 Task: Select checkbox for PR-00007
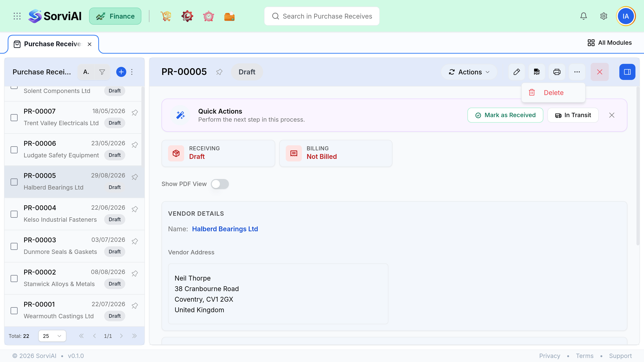tap(14, 117)
